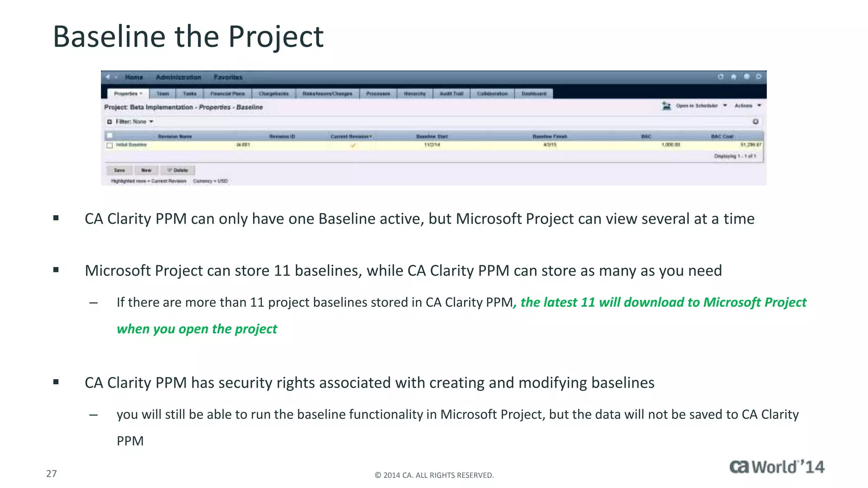Click the Baseline Finish column header

(x=550, y=136)
